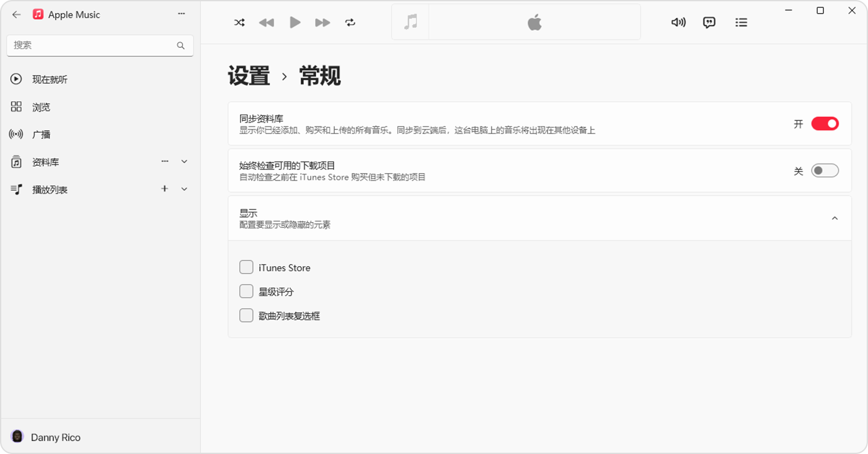Click the 显示 section header text
This screenshot has width=868, height=454.
(248, 213)
